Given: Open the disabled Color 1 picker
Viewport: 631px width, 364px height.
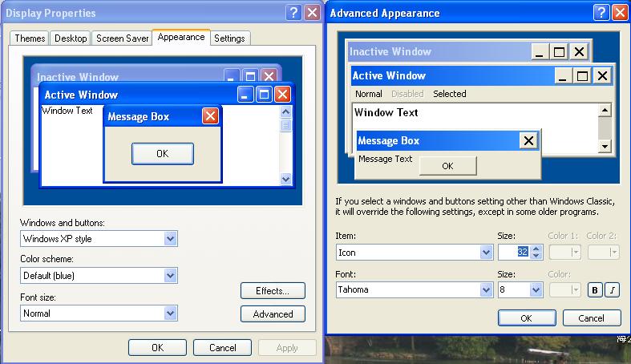Looking at the screenshot, I should click(565, 253).
